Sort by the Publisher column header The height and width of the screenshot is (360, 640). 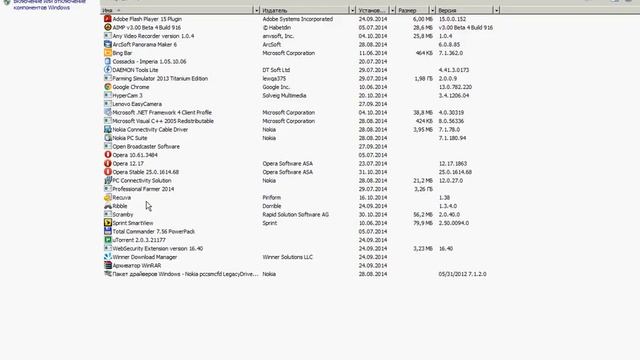point(304,10)
